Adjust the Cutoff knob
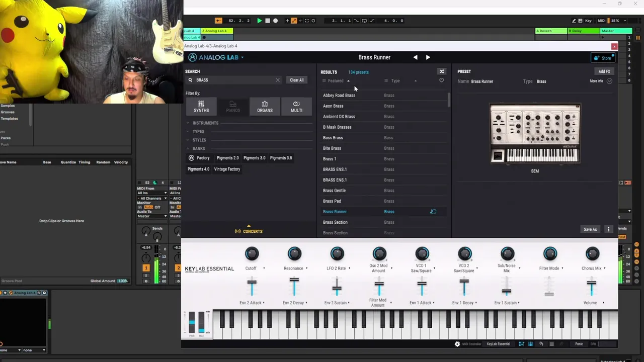 tap(252, 254)
